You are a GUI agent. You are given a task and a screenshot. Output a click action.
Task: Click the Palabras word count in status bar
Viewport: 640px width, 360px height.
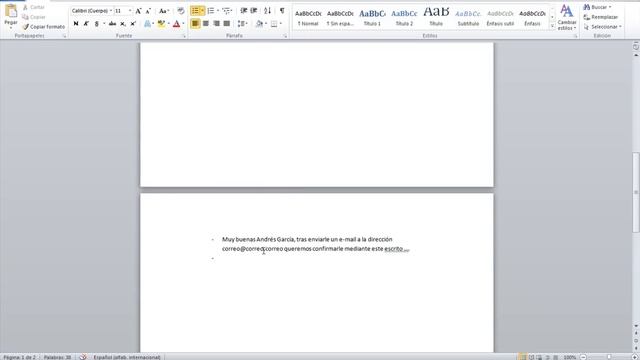click(57, 357)
